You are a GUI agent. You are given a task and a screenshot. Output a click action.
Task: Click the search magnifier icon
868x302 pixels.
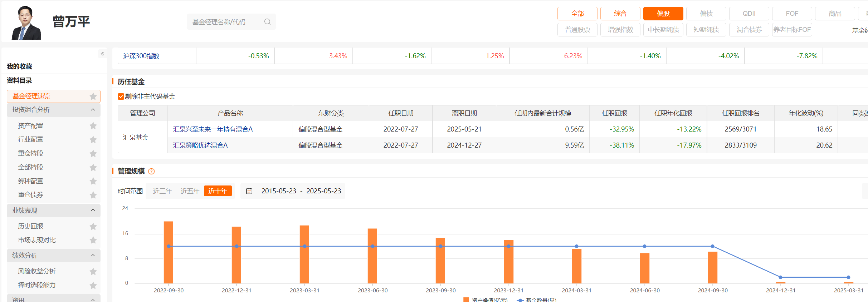267,22
